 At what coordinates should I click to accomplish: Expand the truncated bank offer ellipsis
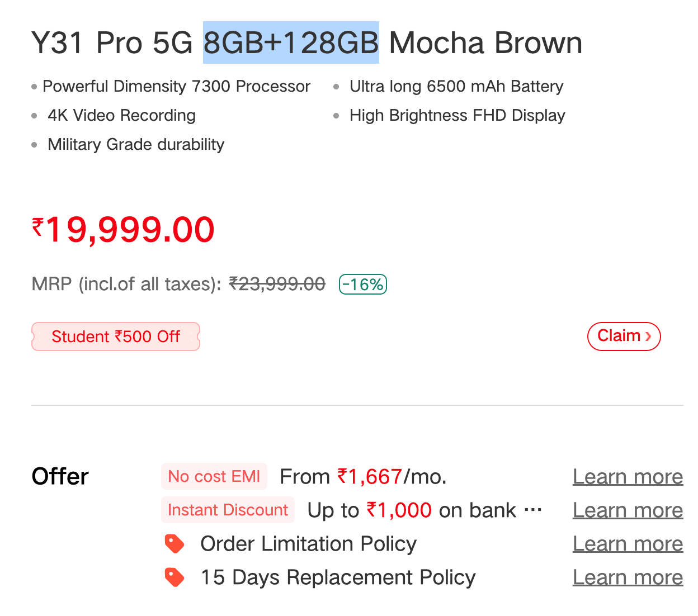pos(533,510)
